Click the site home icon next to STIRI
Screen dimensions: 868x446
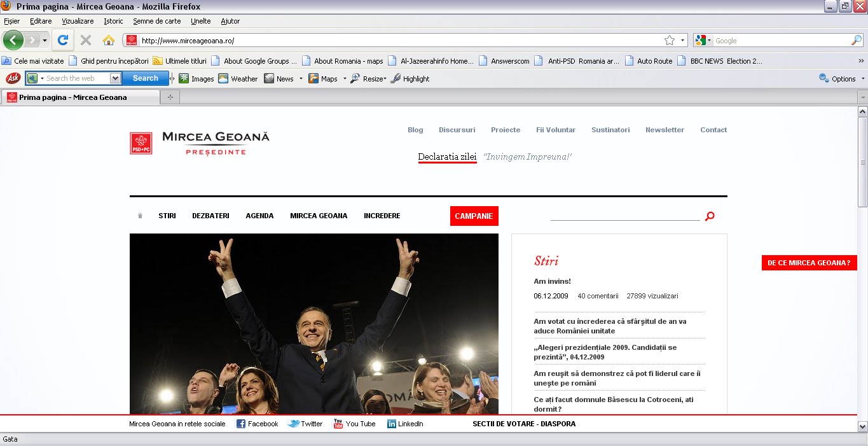(140, 216)
